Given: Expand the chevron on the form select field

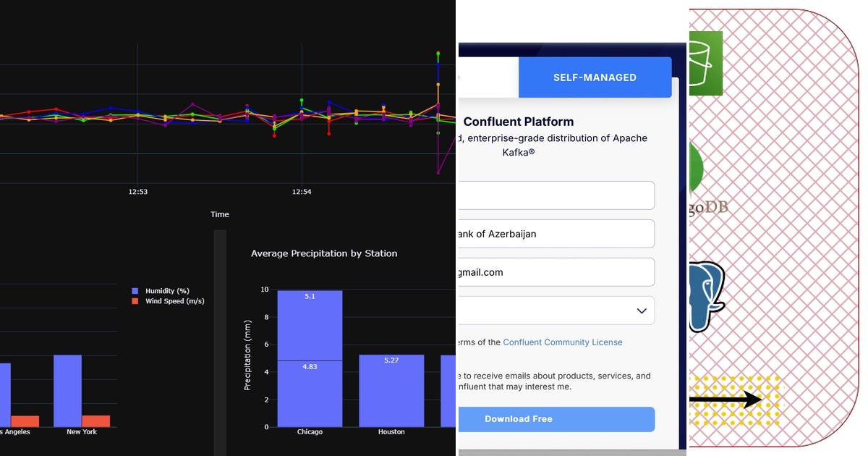Looking at the screenshot, I should pyautogui.click(x=641, y=310).
